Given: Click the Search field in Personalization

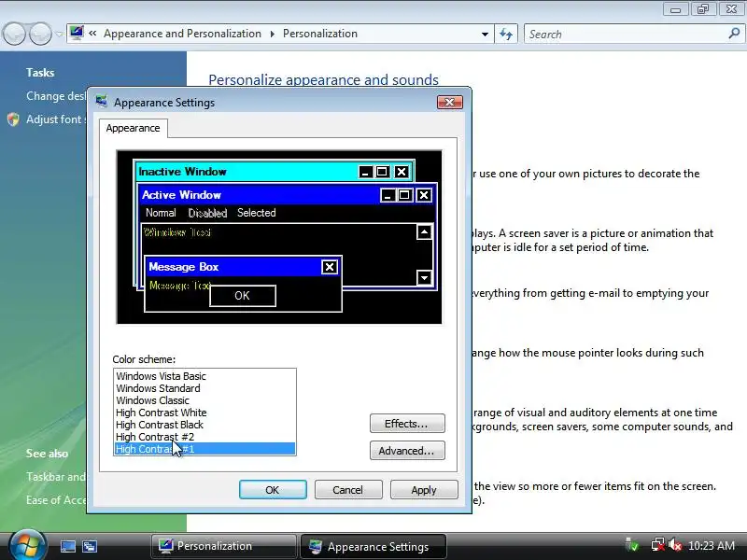Looking at the screenshot, I should click(625, 35).
